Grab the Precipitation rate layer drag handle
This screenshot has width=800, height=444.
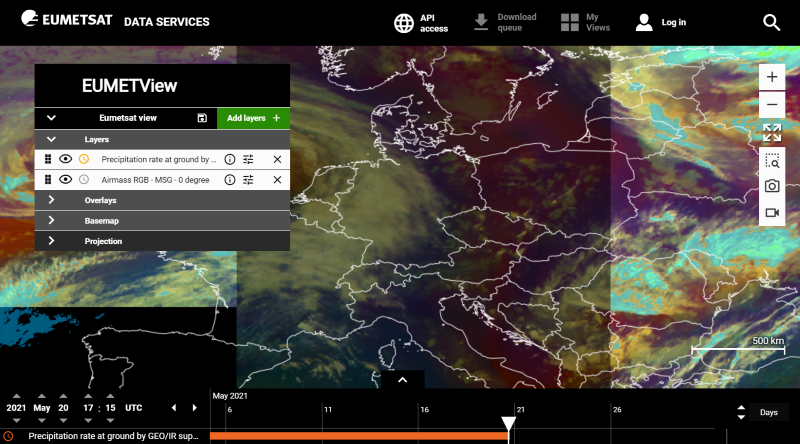(48, 159)
